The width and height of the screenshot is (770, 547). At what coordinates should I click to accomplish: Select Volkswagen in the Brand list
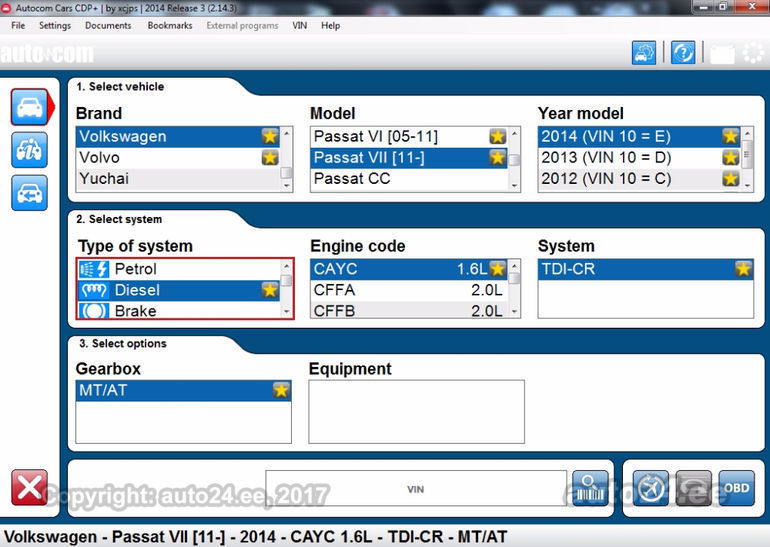[178, 137]
